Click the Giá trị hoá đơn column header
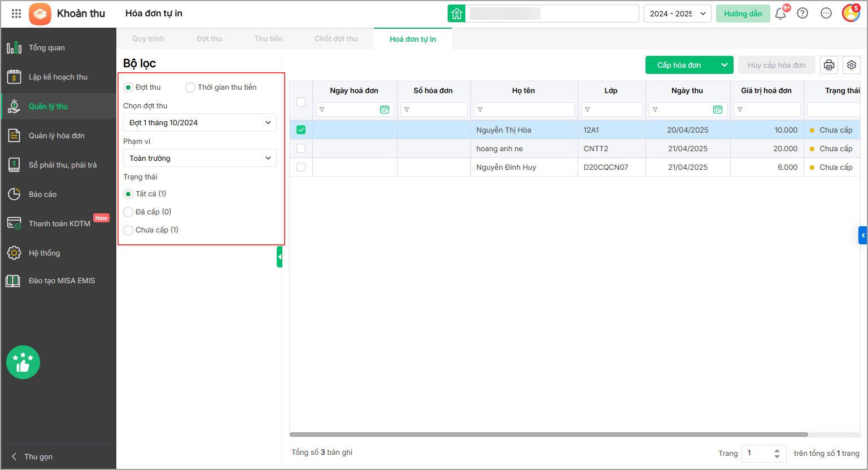The height and width of the screenshot is (470, 868). coord(766,90)
